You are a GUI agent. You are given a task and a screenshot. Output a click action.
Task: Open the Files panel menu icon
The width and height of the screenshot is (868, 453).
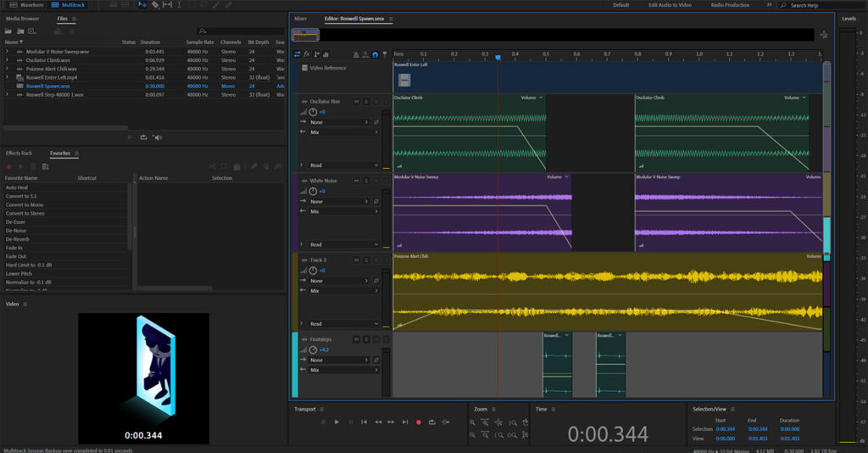[x=75, y=19]
